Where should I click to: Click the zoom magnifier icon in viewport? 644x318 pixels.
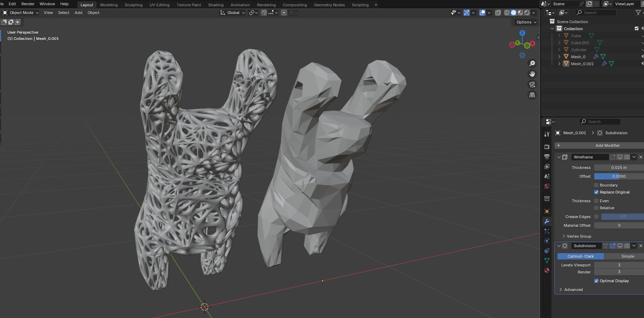point(532,63)
